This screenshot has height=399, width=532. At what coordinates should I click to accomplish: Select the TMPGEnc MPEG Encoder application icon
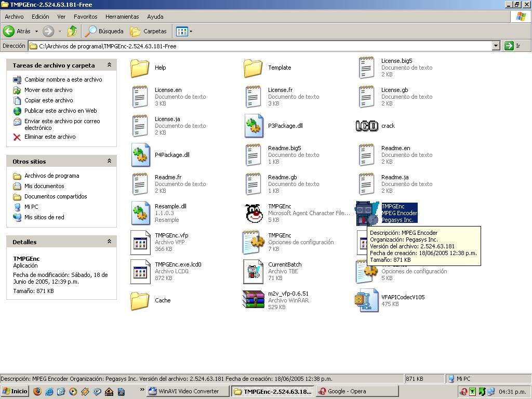click(367, 213)
